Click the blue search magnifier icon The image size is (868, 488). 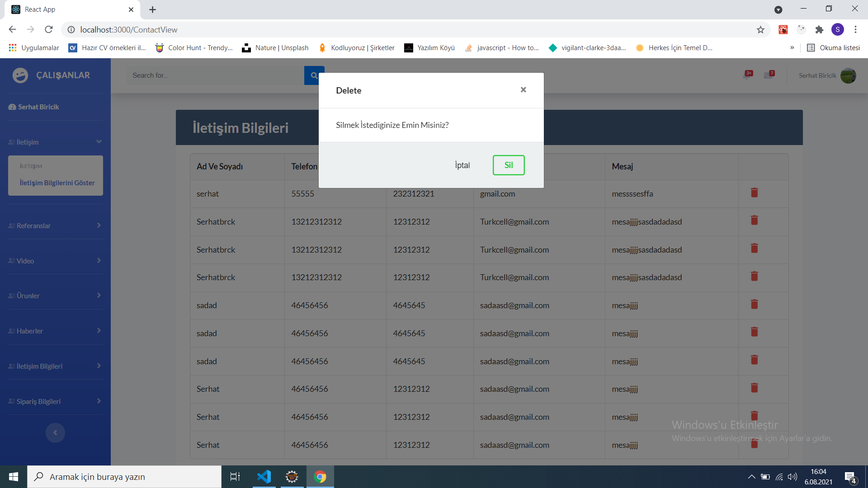click(314, 75)
